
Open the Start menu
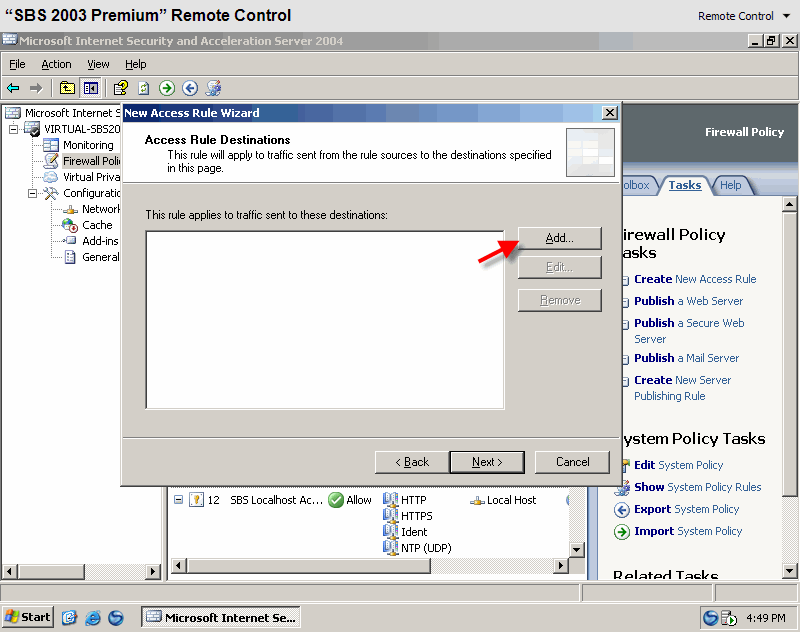point(28,617)
